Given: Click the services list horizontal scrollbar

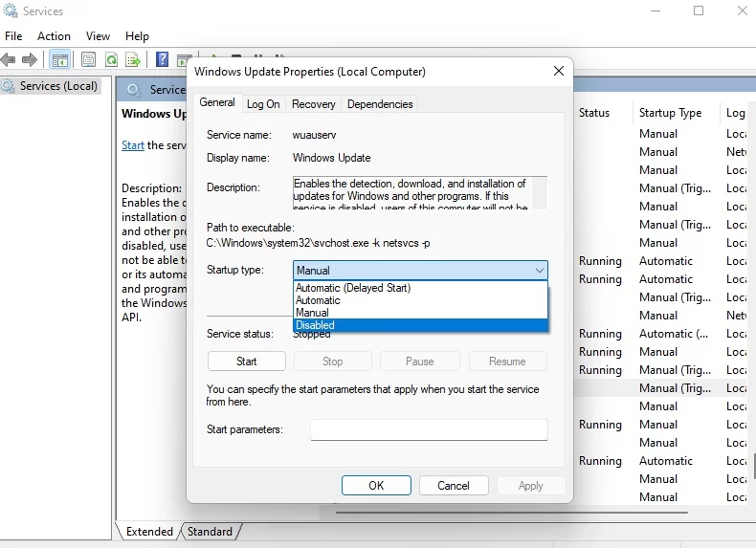Looking at the screenshot, I should click(512, 513).
